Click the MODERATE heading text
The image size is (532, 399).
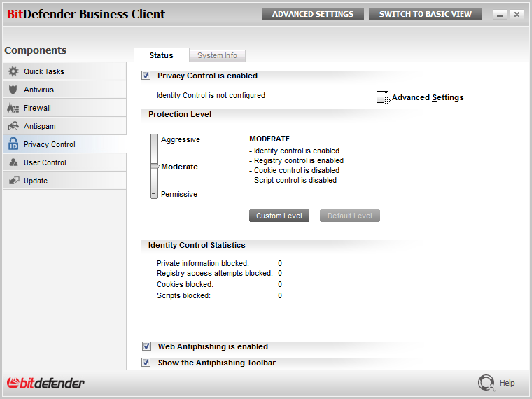point(269,139)
